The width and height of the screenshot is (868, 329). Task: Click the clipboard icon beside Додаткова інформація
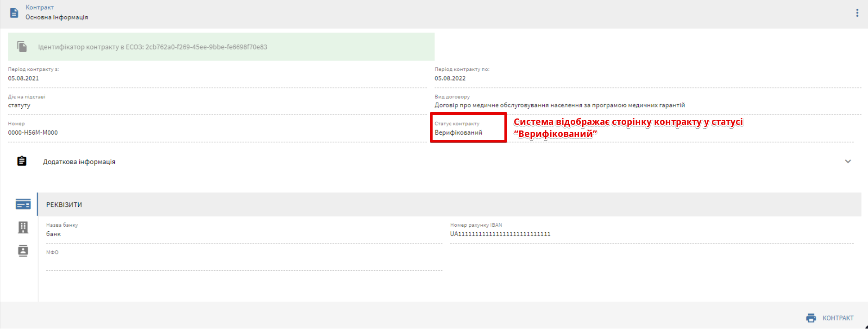(22, 161)
